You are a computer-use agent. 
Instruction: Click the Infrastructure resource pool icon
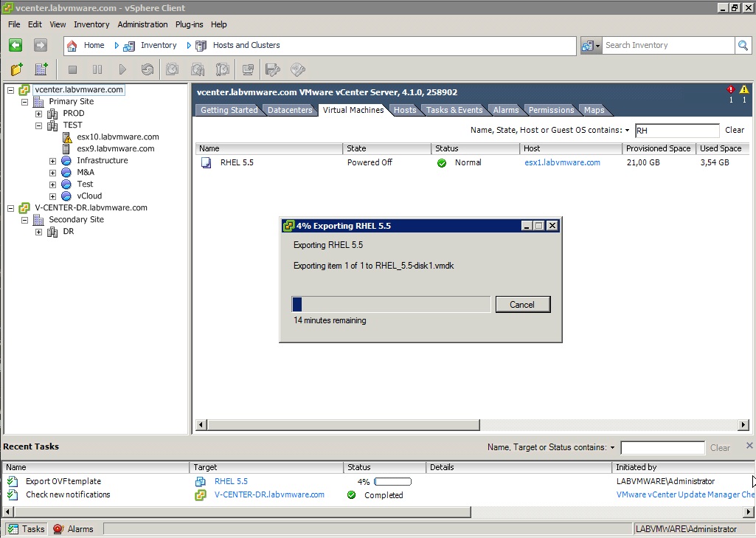point(66,161)
